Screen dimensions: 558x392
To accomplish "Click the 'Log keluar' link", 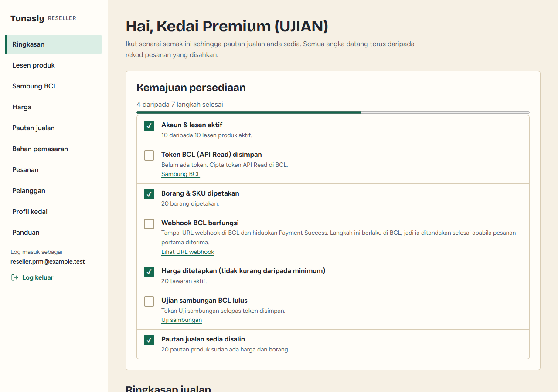I will 38,277.
